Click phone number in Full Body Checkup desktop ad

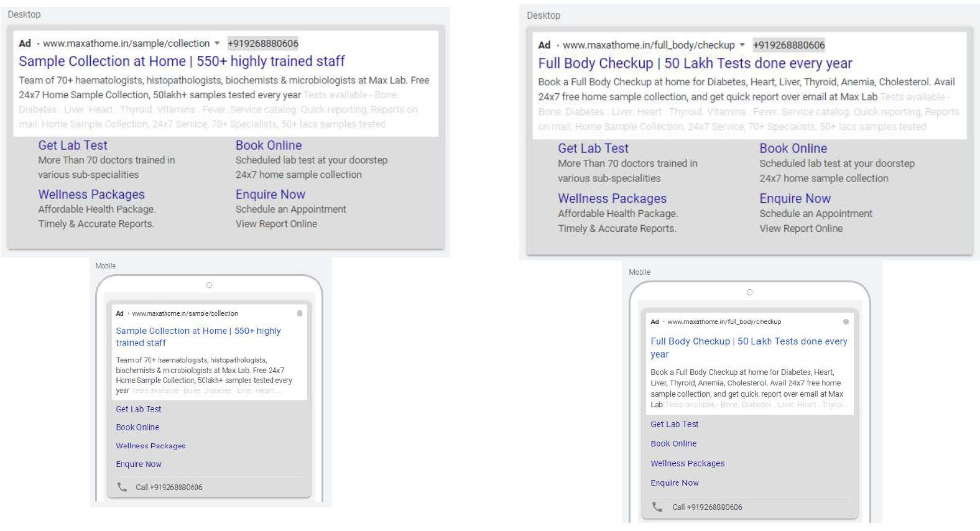788,45
